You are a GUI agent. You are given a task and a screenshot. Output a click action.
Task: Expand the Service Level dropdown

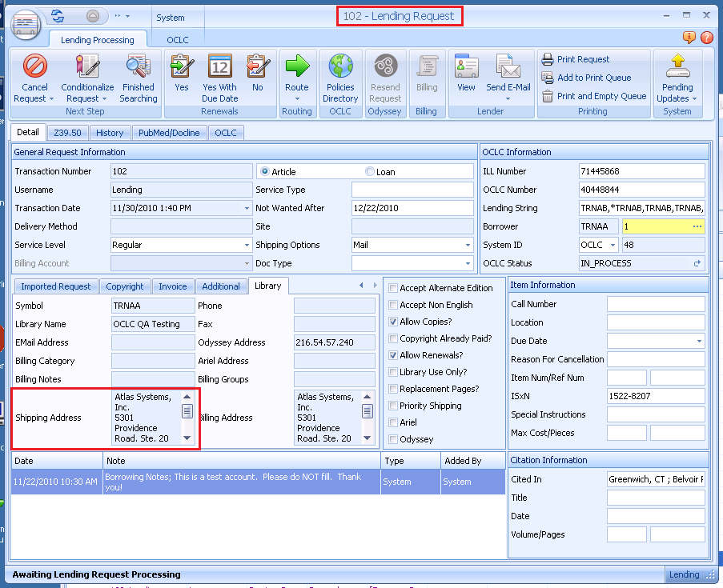click(247, 245)
